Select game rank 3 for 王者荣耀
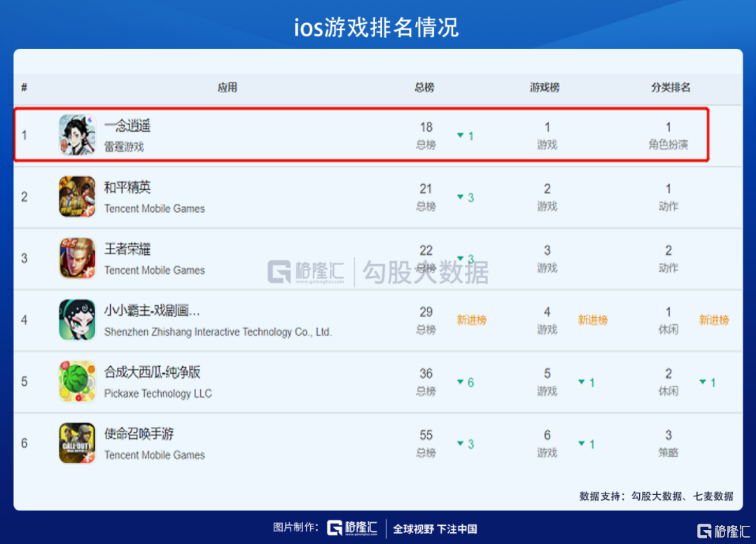The image size is (756, 544). 547,251
